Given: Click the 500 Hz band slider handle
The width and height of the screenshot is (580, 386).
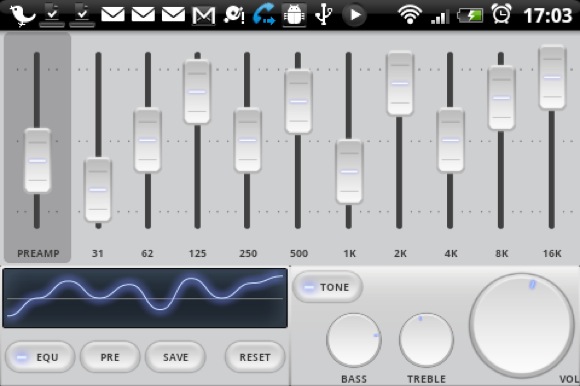Looking at the screenshot, I should tap(298, 101).
